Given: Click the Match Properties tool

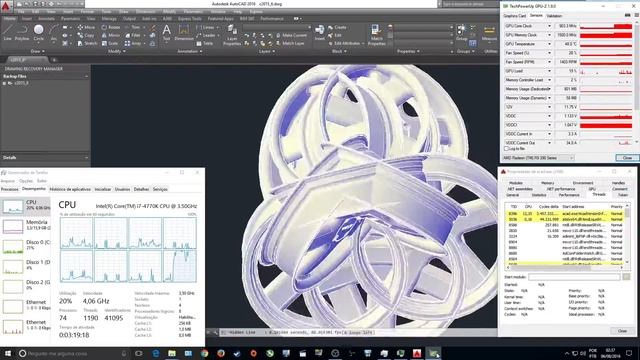Looking at the screenshot, I should pyautogui.click(x=376, y=35).
